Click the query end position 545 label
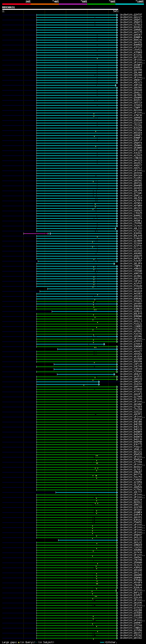Image resolution: width=146 pixels, height=644 pixels. 115,11
